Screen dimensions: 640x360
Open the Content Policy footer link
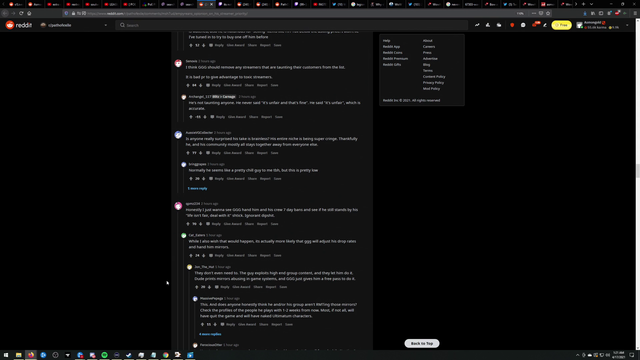point(434,76)
